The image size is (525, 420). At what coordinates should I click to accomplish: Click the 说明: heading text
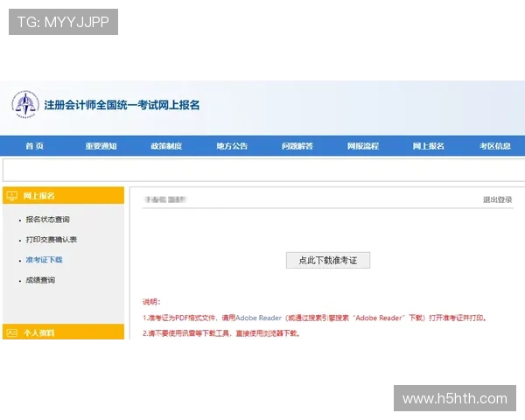point(151,302)
